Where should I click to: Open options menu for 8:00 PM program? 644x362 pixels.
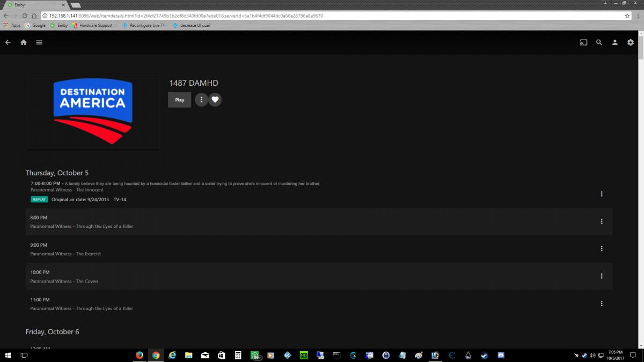click(x=602, y=221)
